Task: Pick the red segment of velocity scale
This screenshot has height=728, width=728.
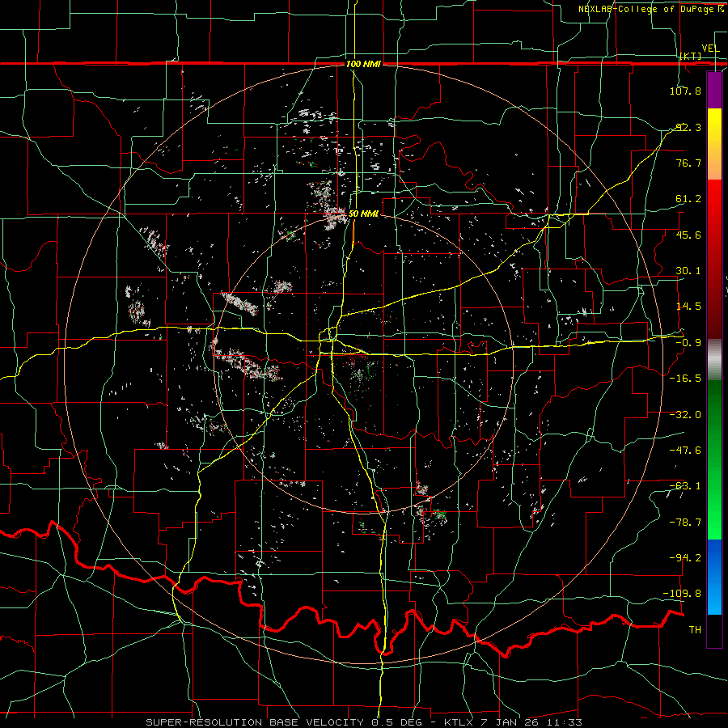Action: 714,259
